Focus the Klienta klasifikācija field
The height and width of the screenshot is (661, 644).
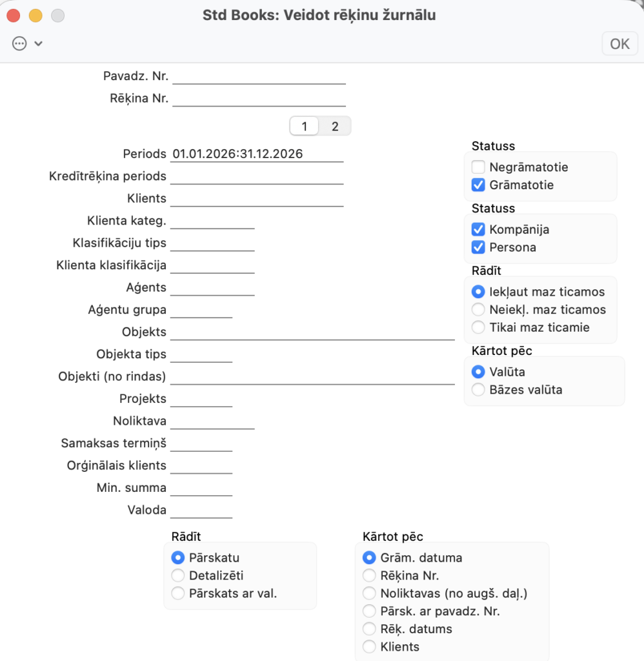(212, 265)
